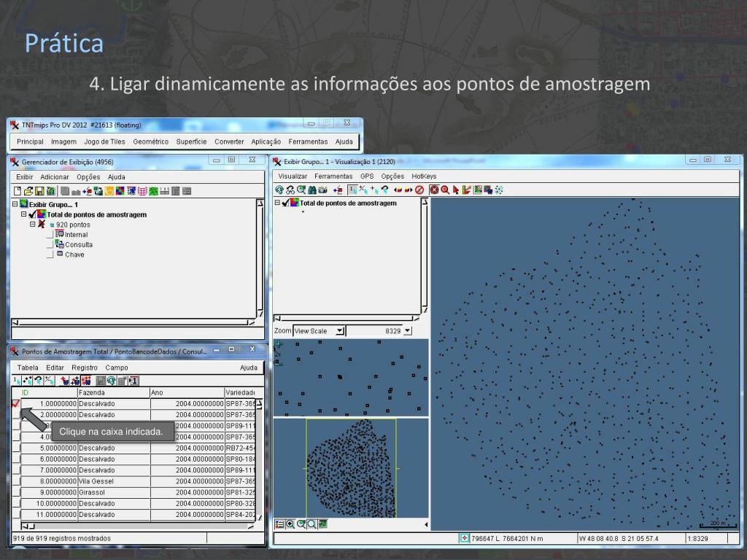Image resolution: width=747 pixels, height=560 pixels.
Task: Tick the checkbox beside Internal table
Action: 50,235
